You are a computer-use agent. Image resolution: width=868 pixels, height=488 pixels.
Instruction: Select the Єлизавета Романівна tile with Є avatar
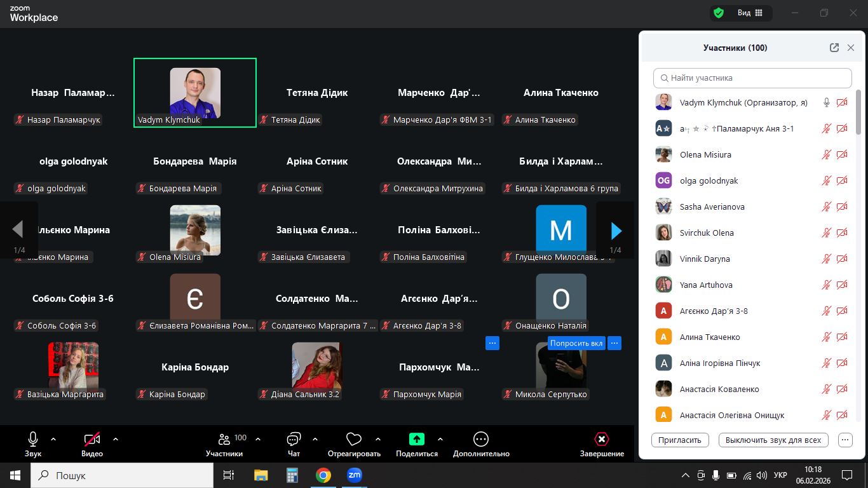click(195, 299)
